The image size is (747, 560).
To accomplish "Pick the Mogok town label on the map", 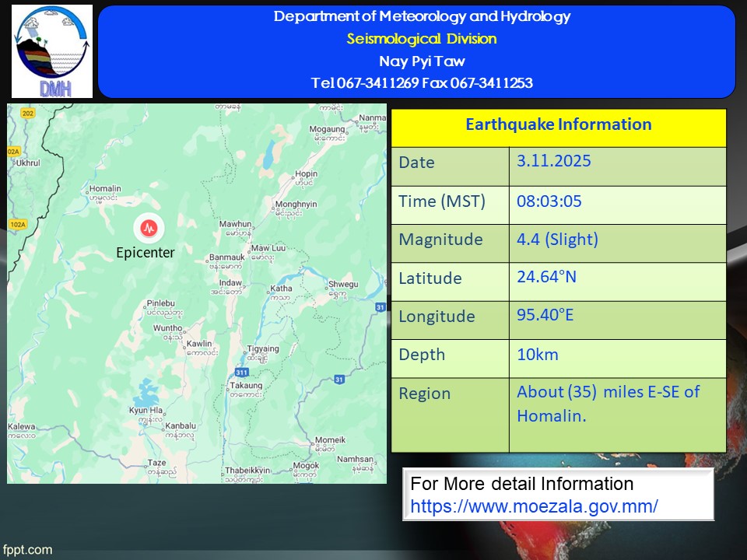I will tap(305, 466).
